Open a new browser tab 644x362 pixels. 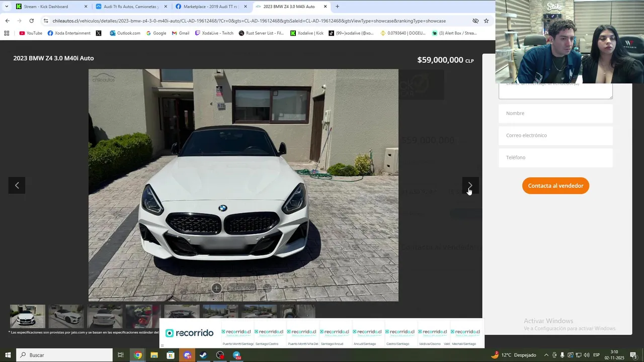[337, 7]
